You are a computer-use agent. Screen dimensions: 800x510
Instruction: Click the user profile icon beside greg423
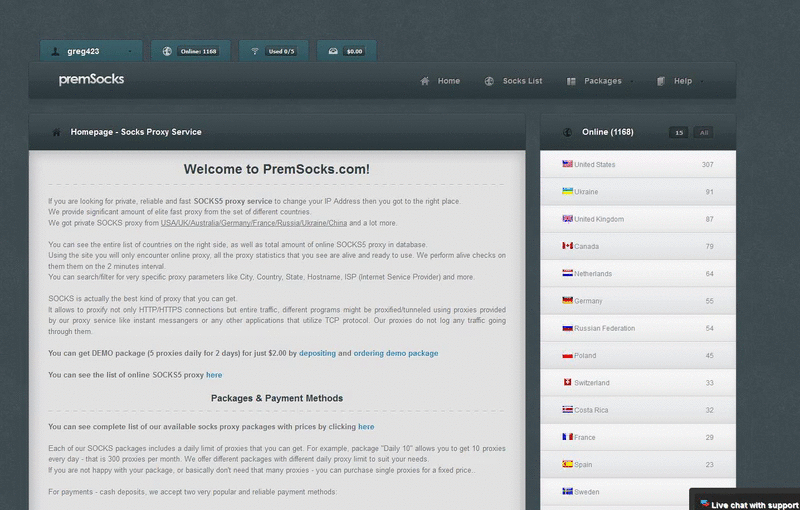pos(56,52)
